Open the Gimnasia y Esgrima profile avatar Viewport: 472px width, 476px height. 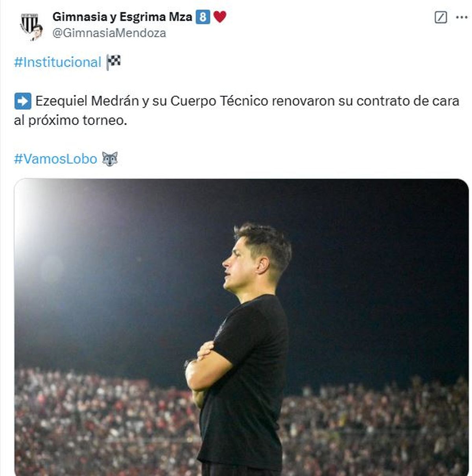click(31, 26)
